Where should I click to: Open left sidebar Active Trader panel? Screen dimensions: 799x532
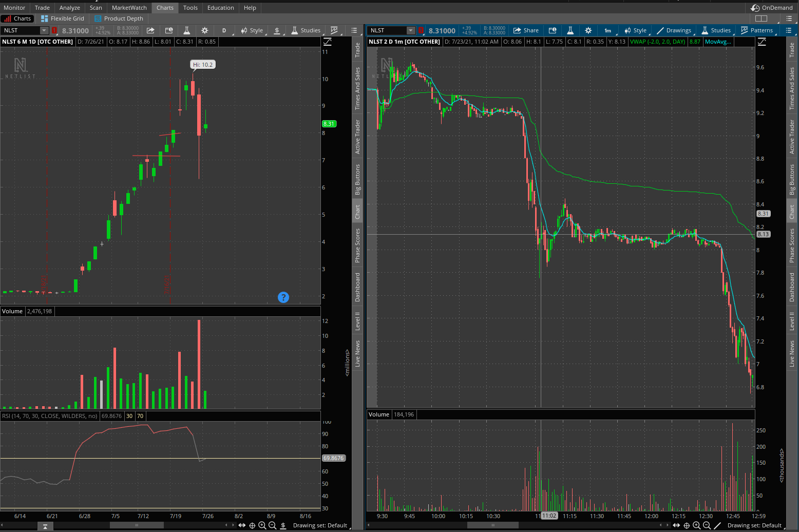[357, 137]
